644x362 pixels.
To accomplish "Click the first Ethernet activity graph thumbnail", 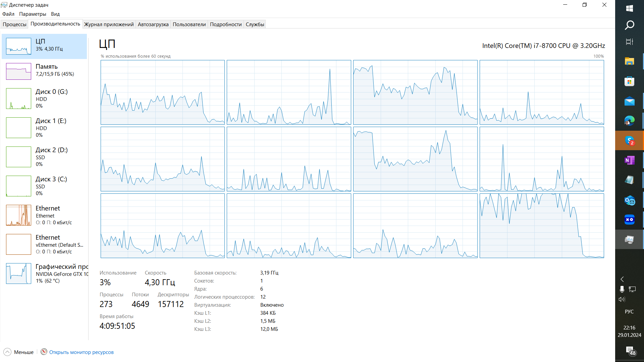I will pos(18,215).
